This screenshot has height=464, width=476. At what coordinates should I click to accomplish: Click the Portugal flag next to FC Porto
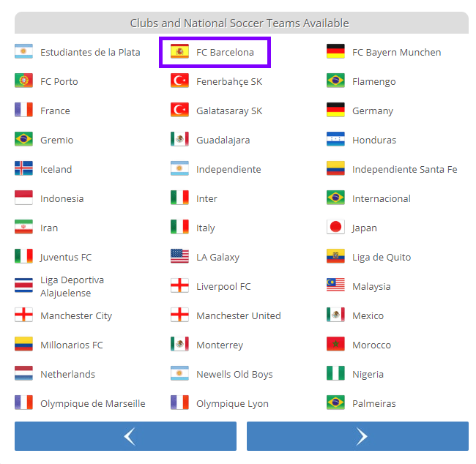coord(23,81)
